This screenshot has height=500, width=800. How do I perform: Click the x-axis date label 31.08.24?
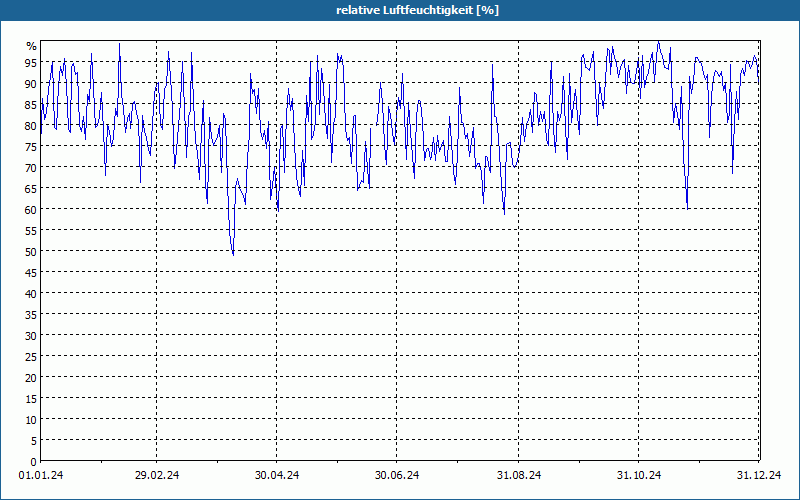point(519,475)
